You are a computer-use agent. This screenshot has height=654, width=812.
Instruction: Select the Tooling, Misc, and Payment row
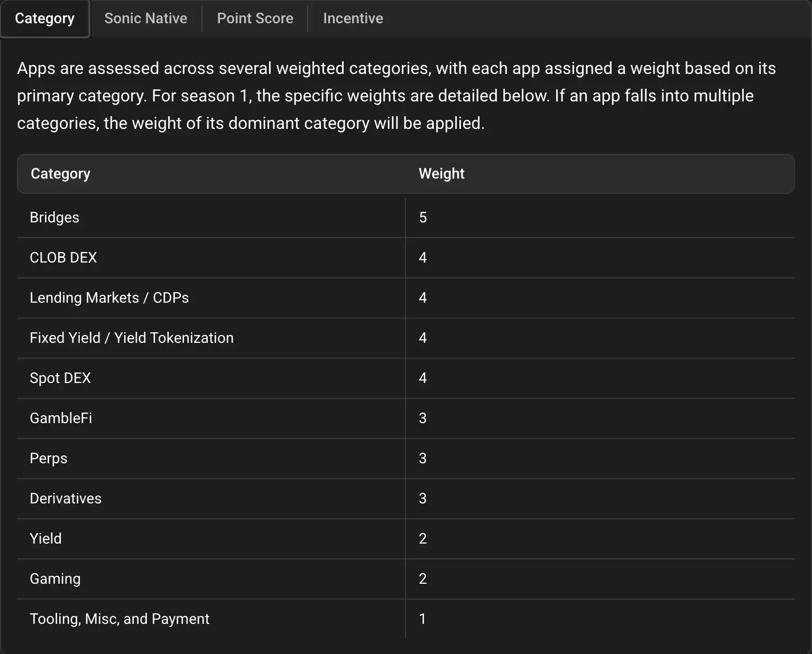[x=119, y=619]
